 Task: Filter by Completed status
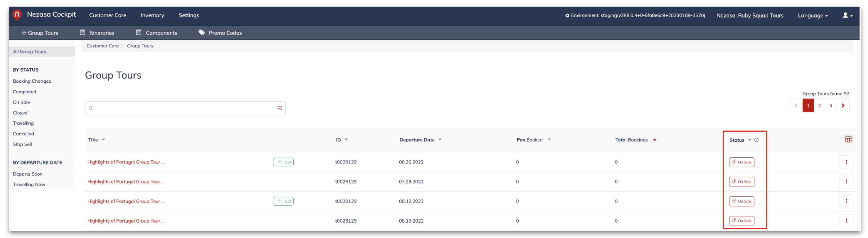click(x=24, y=92)
